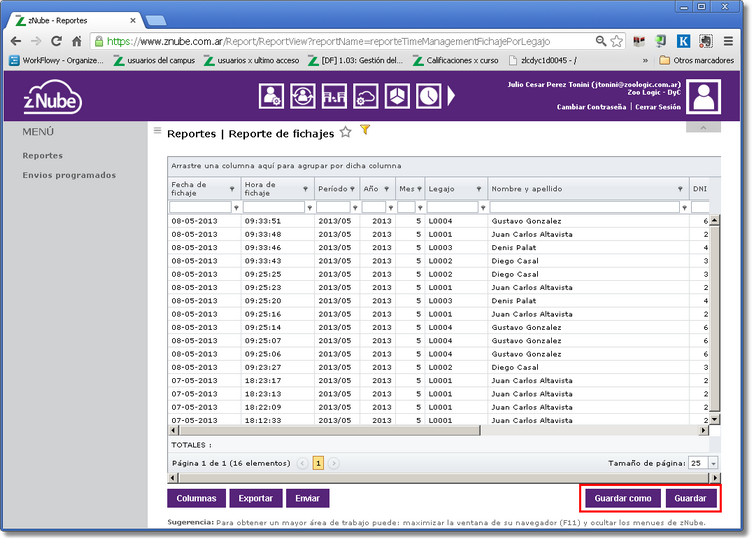The image size is (752, 540).
Task: Click the 'Exportar' button
Action: (x=255, y=498)
